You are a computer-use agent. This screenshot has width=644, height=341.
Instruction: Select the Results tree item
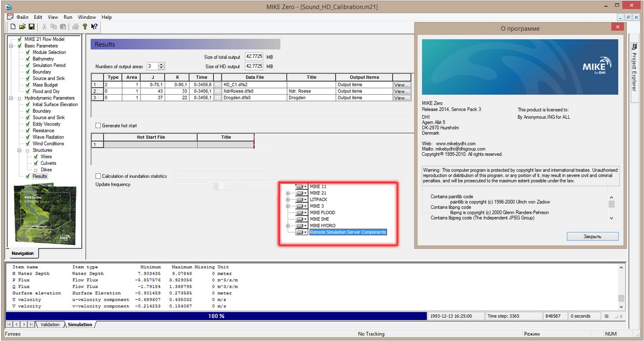pos(40,176)
